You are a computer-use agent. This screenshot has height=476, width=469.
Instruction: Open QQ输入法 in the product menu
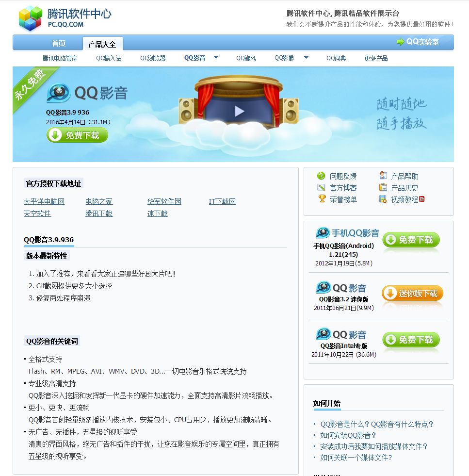tap(109, 58)
